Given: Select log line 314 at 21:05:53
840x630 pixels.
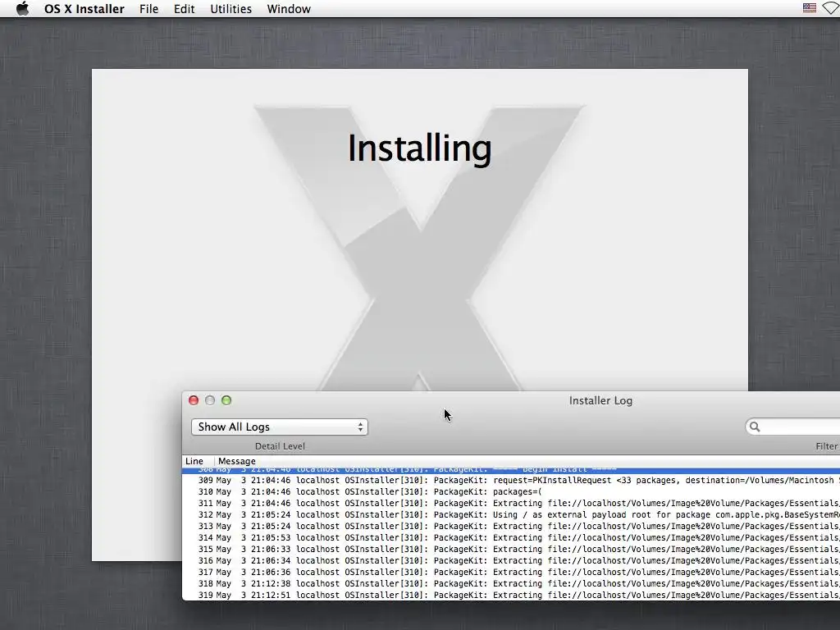Looking at the screenshot, I should 511,538.
